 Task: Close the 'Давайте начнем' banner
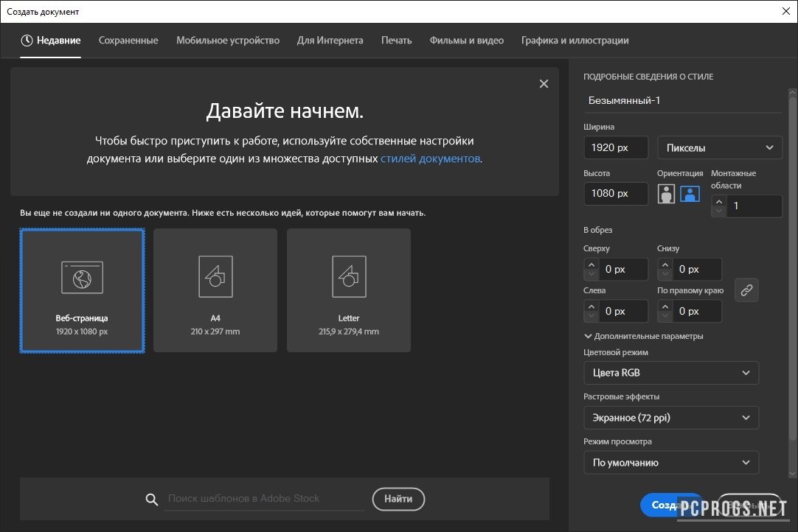[x=544, y=84]
